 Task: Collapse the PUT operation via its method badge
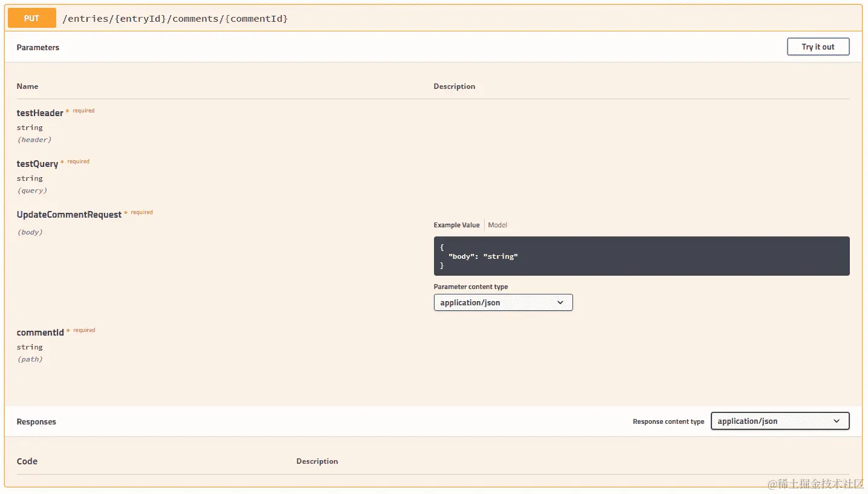(x=32, y=18)
